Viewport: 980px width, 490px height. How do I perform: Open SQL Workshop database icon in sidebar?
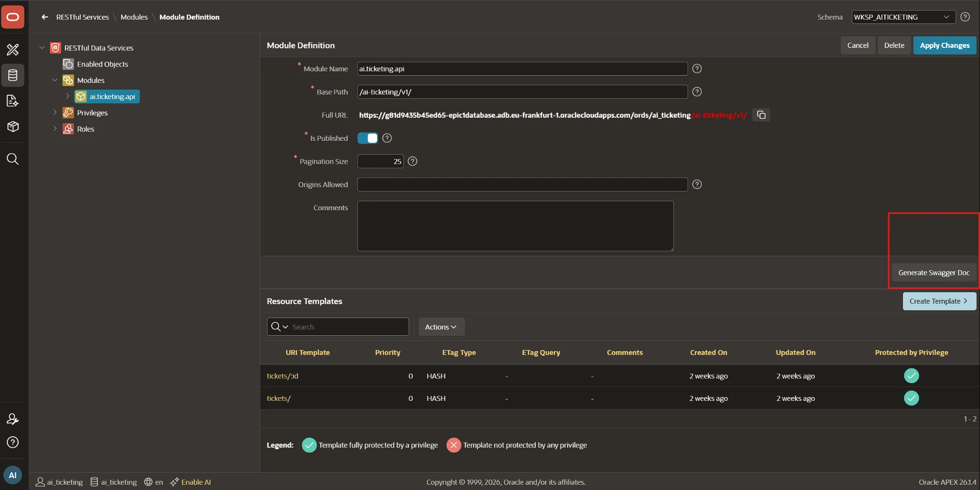click(x=13, y=75)
